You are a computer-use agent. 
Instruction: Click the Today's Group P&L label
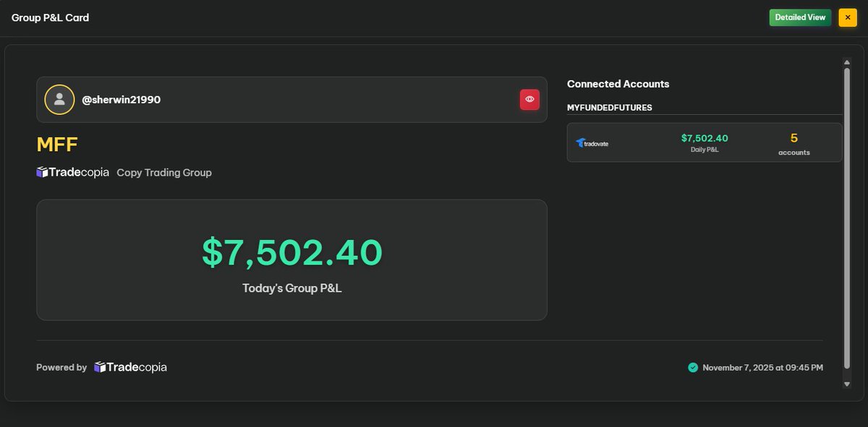(292, 288)
